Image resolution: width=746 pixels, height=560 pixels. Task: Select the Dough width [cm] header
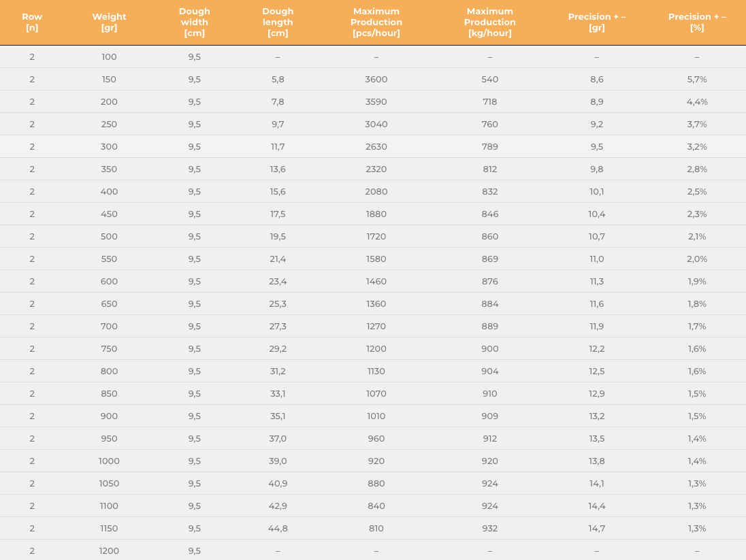tap(194, 22)
